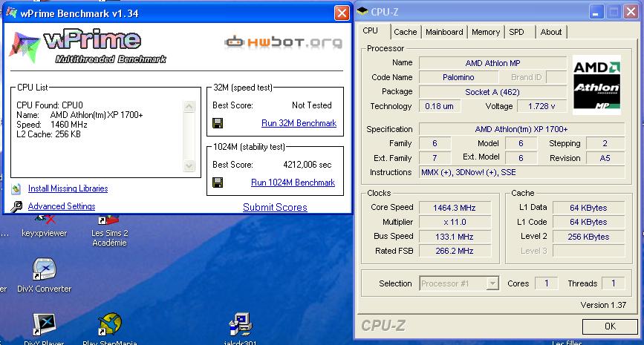This screenshot has width=644, height=345.
Task: Click CPU List scrollbar down arrow
Action: [189, 165]
